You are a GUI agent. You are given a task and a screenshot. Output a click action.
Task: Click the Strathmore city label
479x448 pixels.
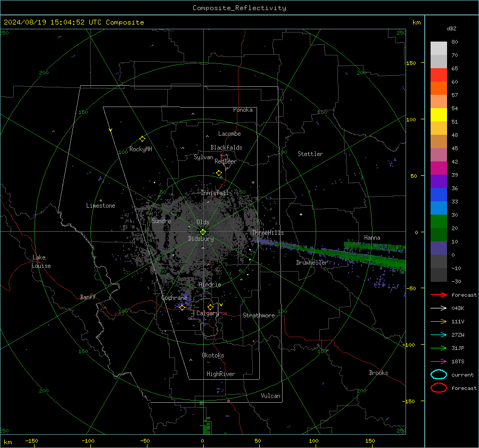pos(259,315)
